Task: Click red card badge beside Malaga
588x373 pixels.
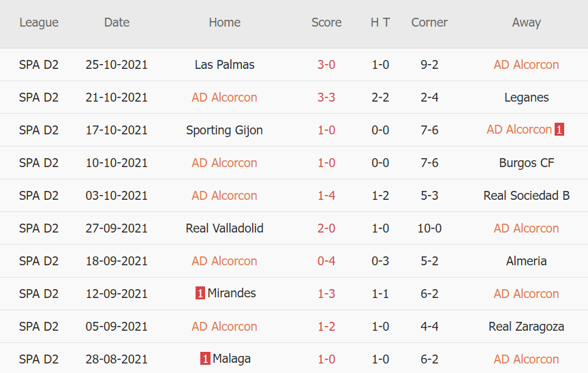Action: (205, 359)
